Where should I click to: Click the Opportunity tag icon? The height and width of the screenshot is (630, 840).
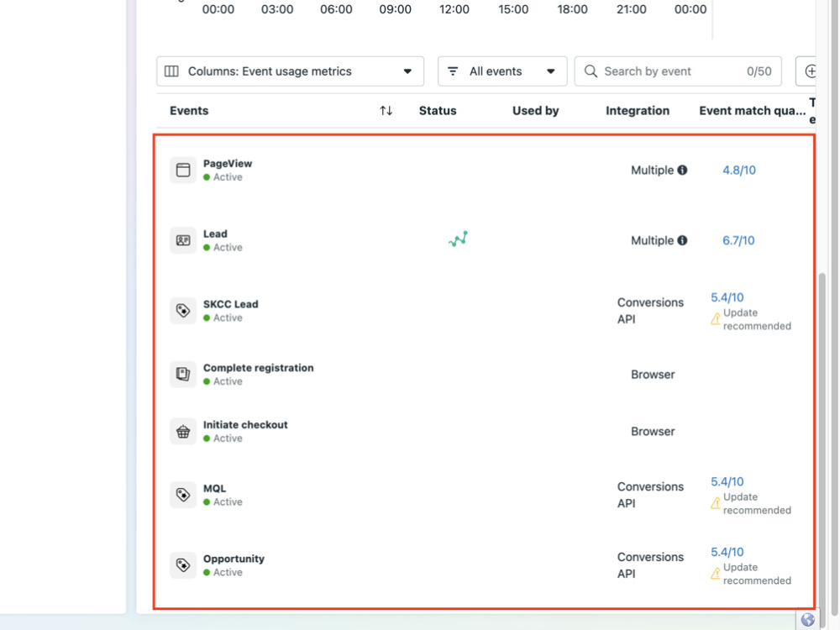pyautogui.click(x=183, y=564)
